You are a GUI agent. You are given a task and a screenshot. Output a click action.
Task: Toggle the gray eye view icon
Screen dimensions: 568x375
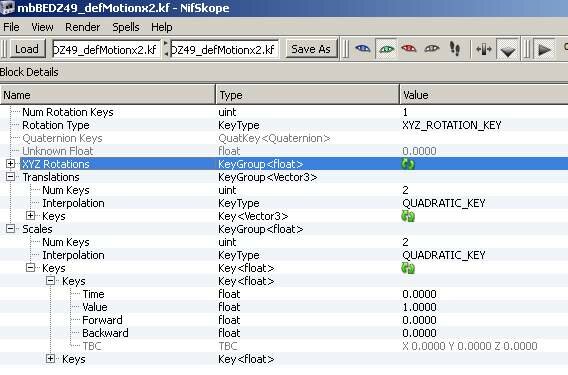click(x=432, y=49)
